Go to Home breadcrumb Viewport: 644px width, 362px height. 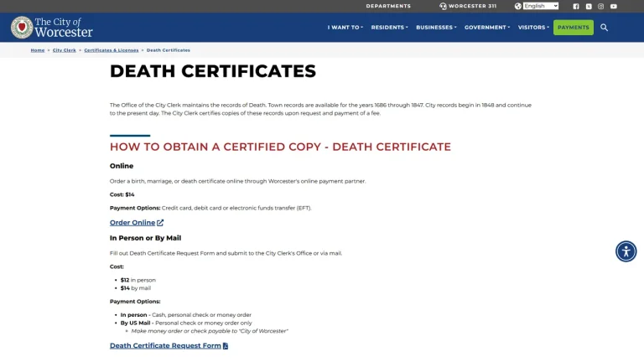click(x=38, y=50)
